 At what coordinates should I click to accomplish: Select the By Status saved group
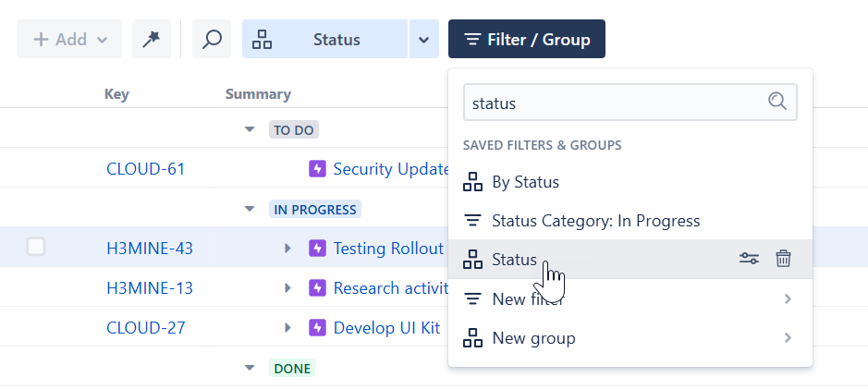525,182
